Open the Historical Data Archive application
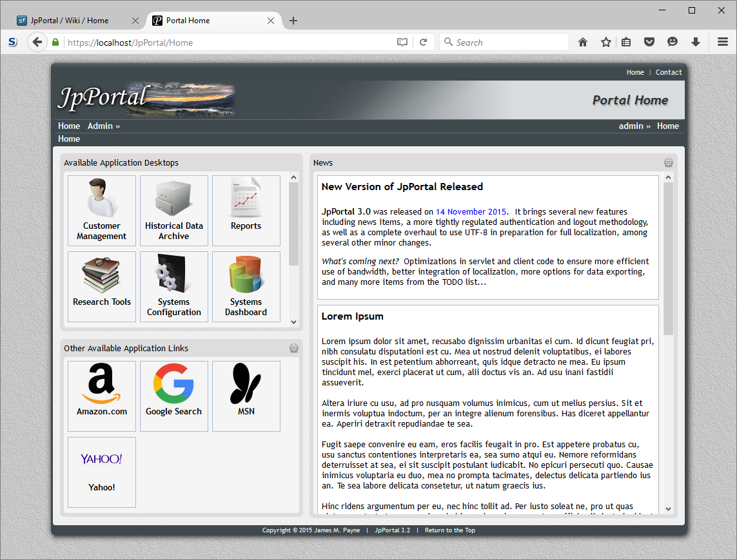The image size is (737, 560). [x=173, y=211]
